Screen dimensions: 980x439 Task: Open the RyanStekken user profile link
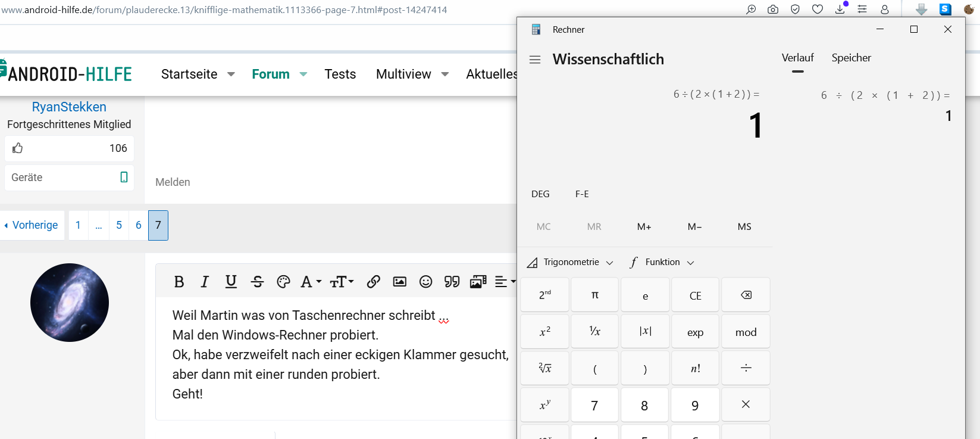[69, 107]
